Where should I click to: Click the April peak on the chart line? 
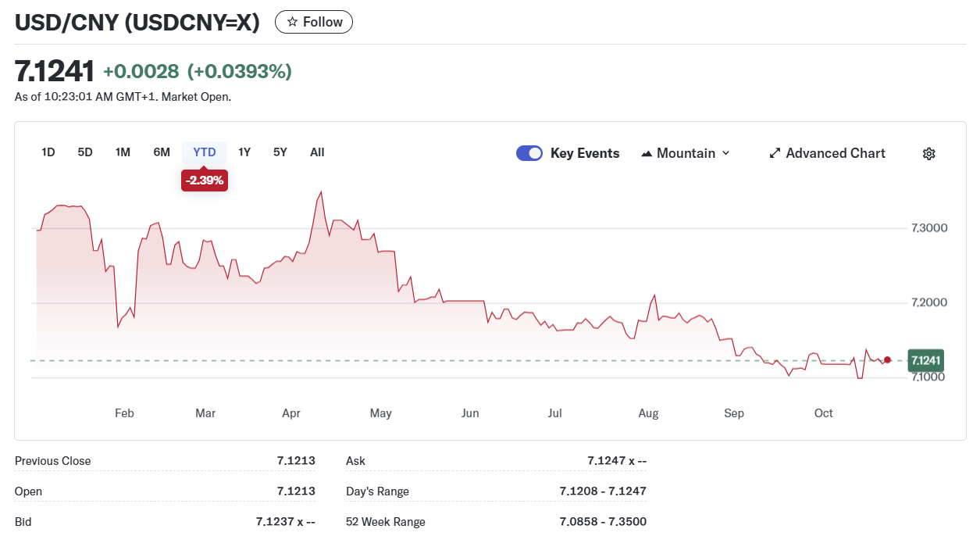click(321, 192)
